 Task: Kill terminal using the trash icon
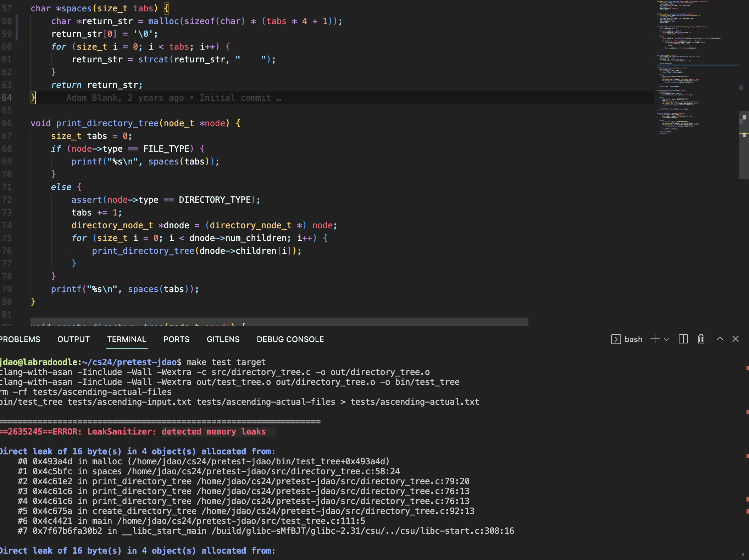click(x=701, y=339)
